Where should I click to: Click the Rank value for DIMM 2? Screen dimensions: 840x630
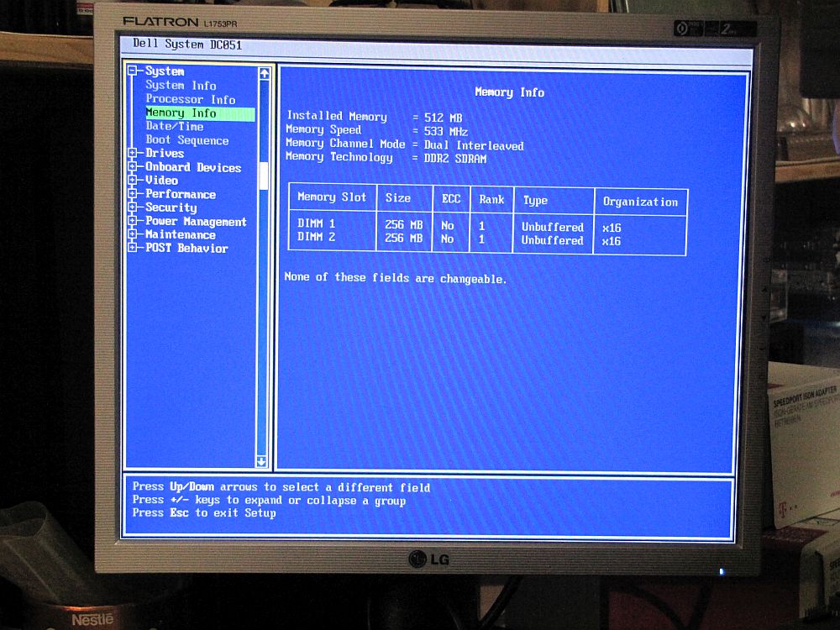coord(481,239)
